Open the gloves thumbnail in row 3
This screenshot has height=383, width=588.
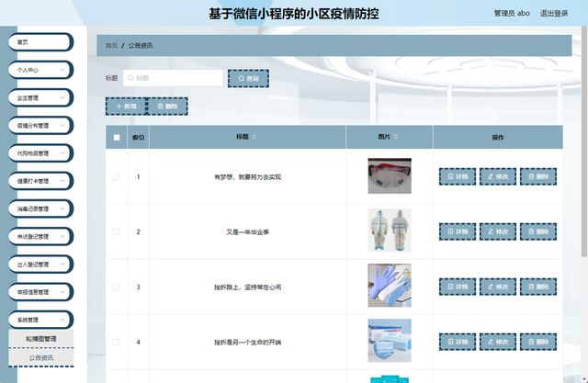tap(390, 286)
